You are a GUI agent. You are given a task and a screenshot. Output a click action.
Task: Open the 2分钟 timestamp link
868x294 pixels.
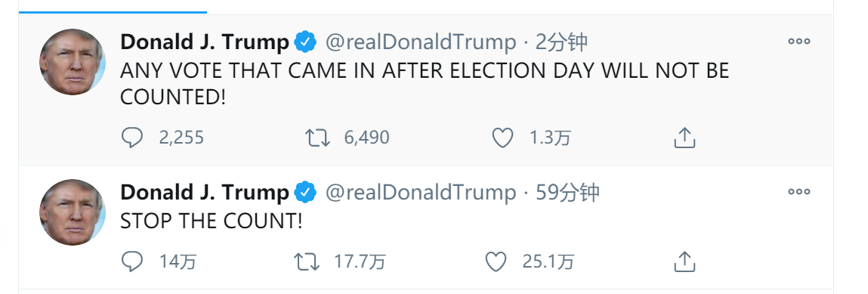pos(562,42)
